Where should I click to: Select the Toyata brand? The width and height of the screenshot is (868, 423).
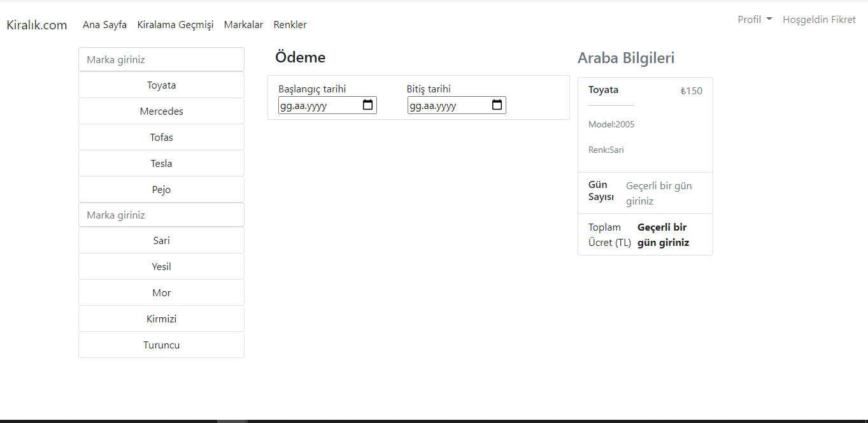click(x=161, y=85)
